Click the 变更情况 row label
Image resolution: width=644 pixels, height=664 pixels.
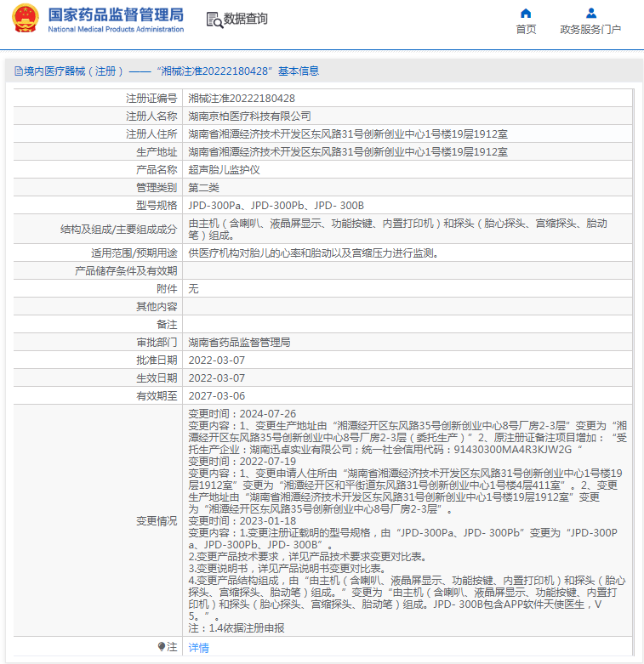157,521
